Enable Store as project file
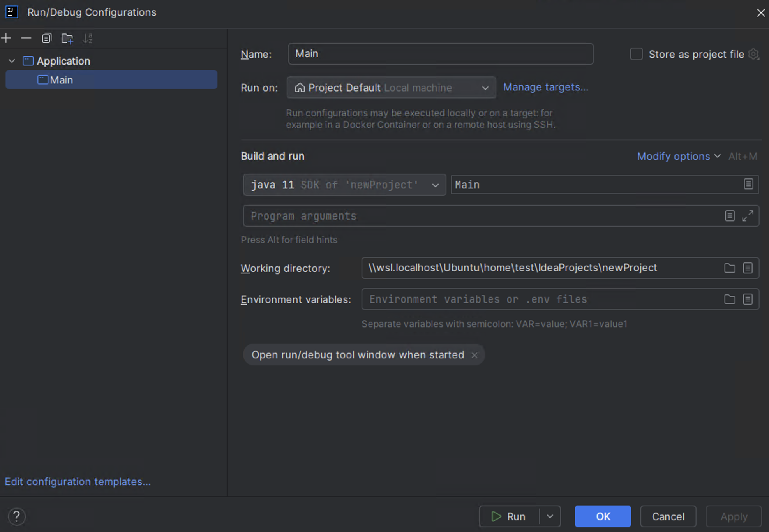 (x=636, y=54)
